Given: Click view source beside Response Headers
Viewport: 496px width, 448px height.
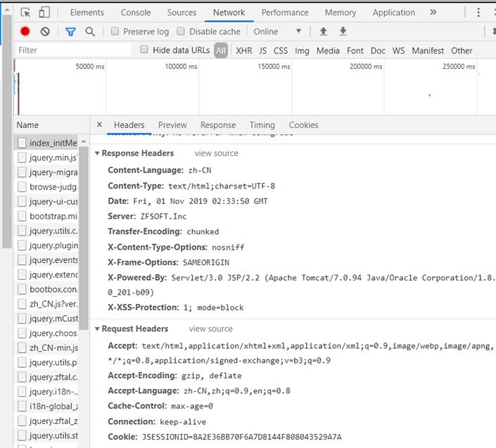Looking at the screenshot, I should click(216, 153).
